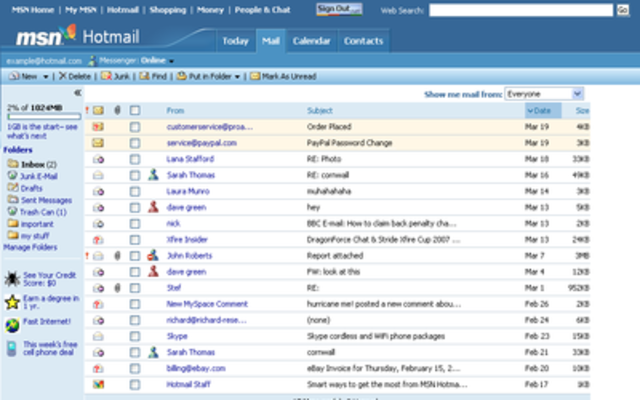Click the Inbox folder icon
The width and height of the screenshot is (640, 400).
point(13,164)
